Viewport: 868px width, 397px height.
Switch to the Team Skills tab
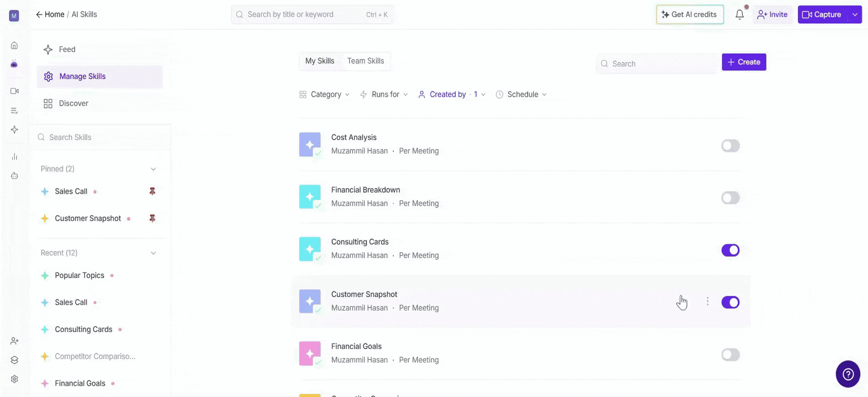365,61
